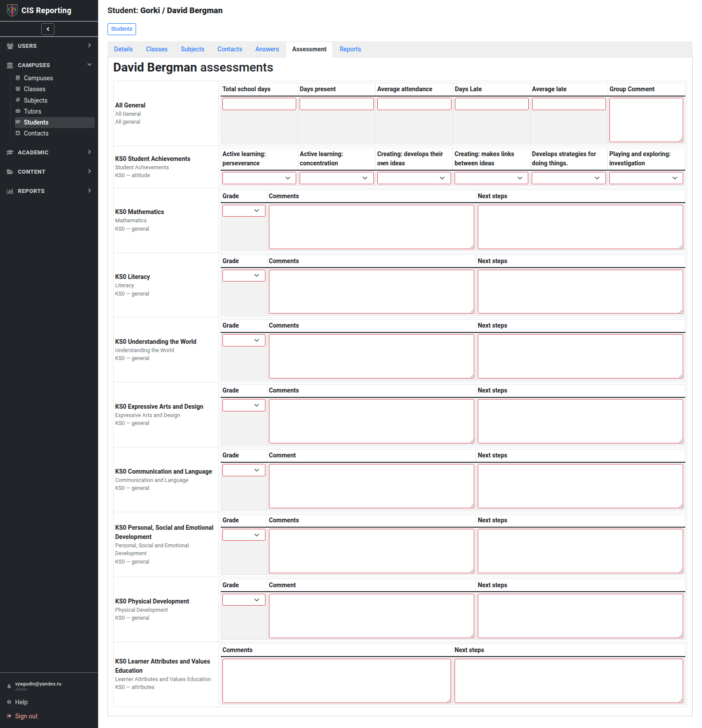Open the Playing and exploring: investigation dropdown
Viewport: 702px width, 728px height.
click(x=646, y=178)
